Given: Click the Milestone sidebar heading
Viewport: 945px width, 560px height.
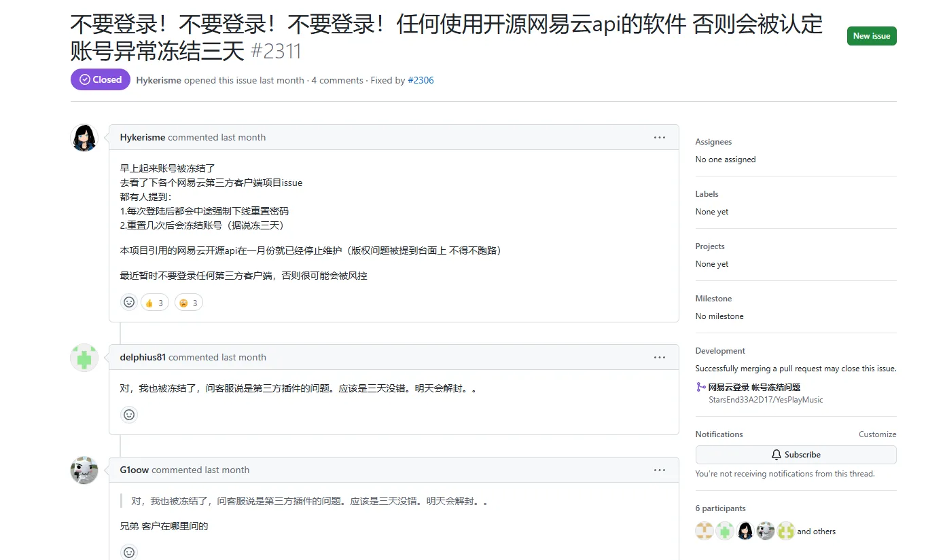Looking at the screenshot, I should 713,299.
